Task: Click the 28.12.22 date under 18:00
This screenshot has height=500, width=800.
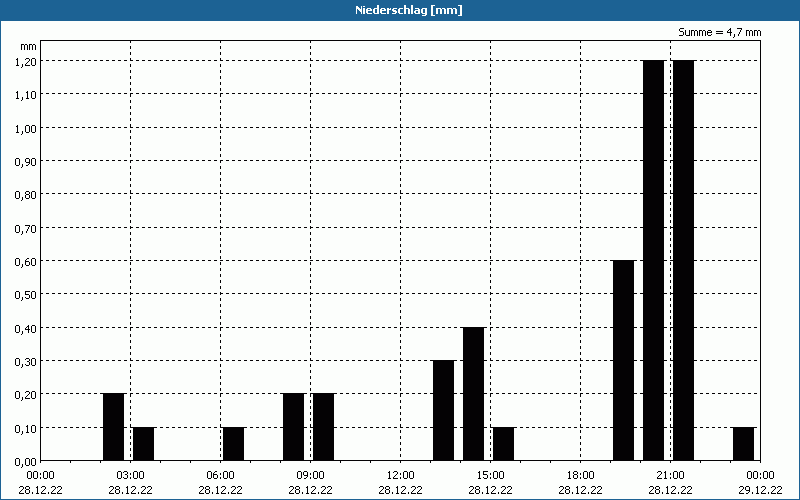Action: (581, 490)
